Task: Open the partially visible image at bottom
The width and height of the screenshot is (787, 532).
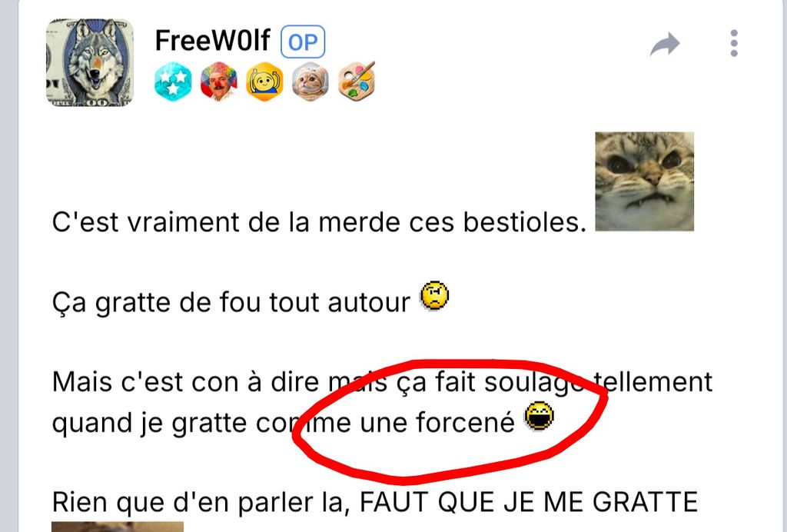Action: click(118, 527)
